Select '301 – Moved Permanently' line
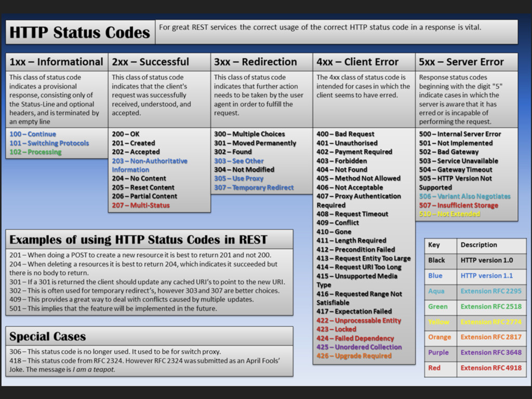Viewport: 532px width, 399px height. click(x=255, y=143)
